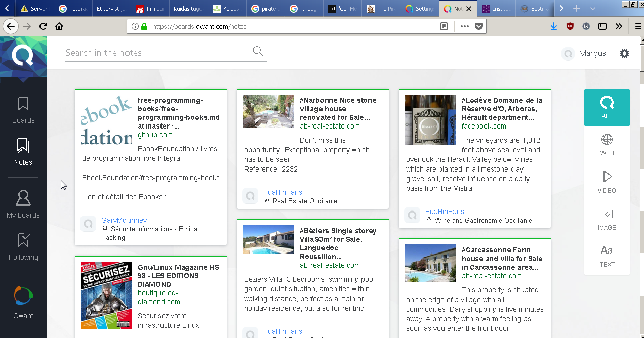Viewport: 644px width, 338px height.
Task: Filter notes by TEXT type
Action: 607,256
